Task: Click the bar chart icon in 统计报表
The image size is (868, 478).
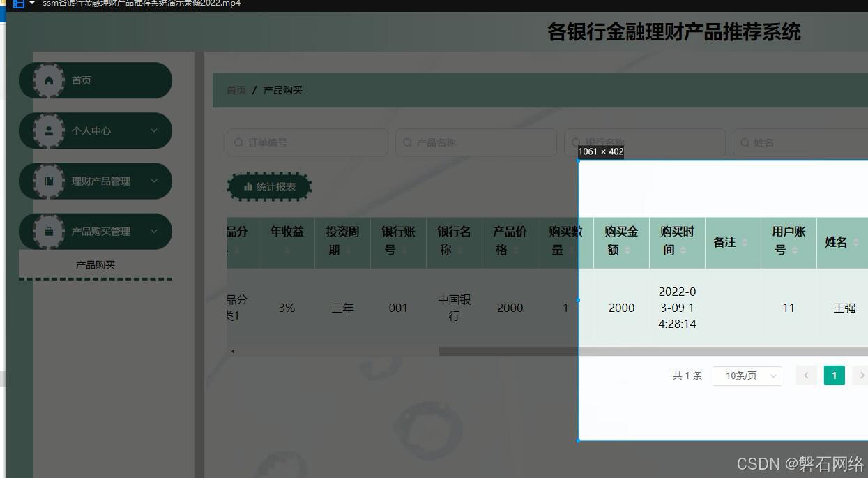Action: [x=248, y=186]
